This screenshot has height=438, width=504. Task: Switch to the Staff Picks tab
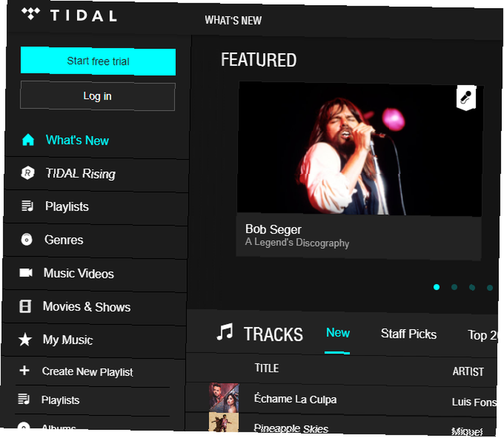[409, 334]
